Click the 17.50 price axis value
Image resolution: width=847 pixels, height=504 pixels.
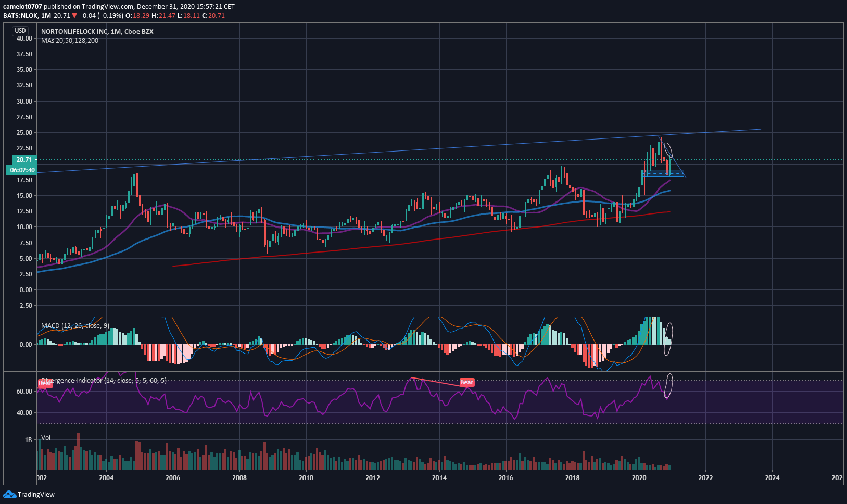24,180
